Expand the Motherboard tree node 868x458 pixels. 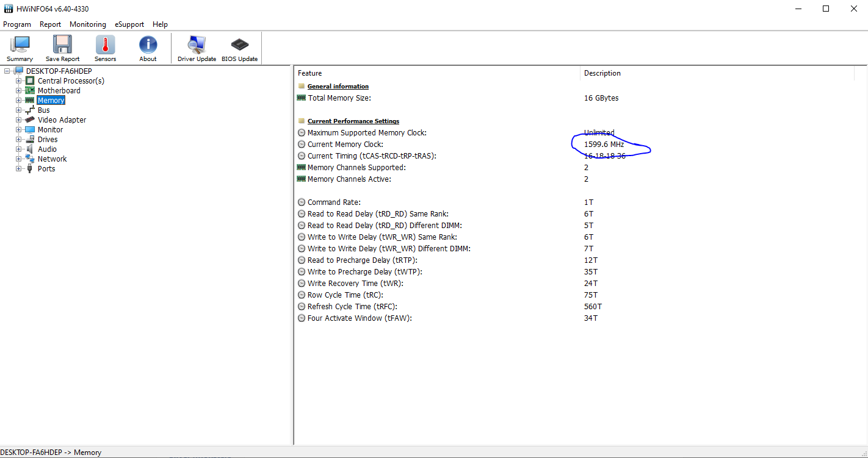19,90
